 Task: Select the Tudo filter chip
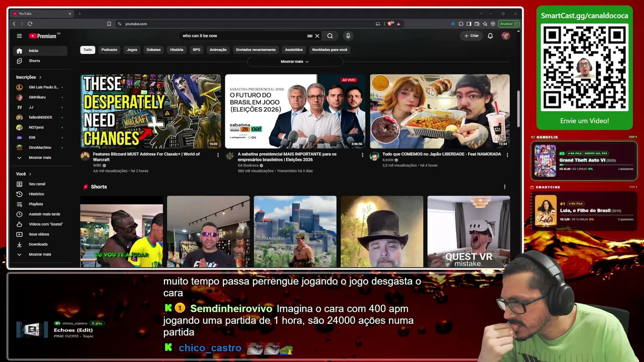coord(88,50)
